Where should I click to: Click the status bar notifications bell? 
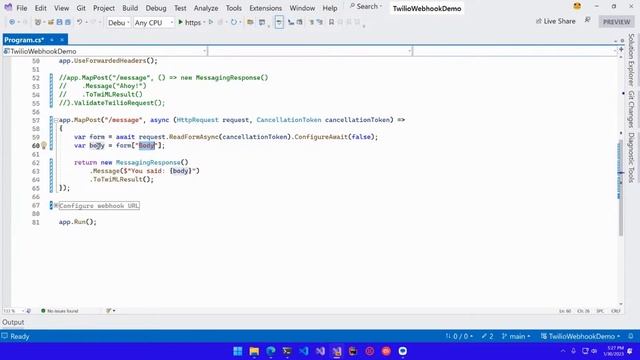point(631,336)
